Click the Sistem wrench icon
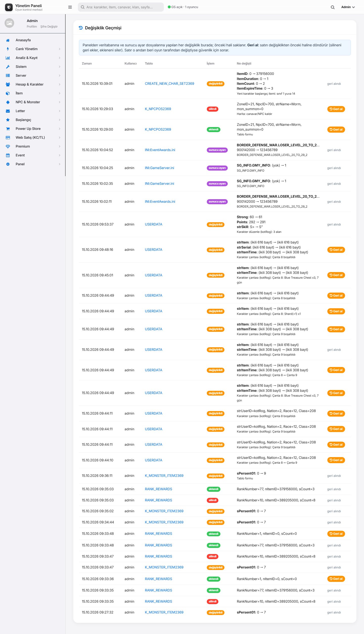Screen dimensions: 364x634 click(x=8, y=67)
